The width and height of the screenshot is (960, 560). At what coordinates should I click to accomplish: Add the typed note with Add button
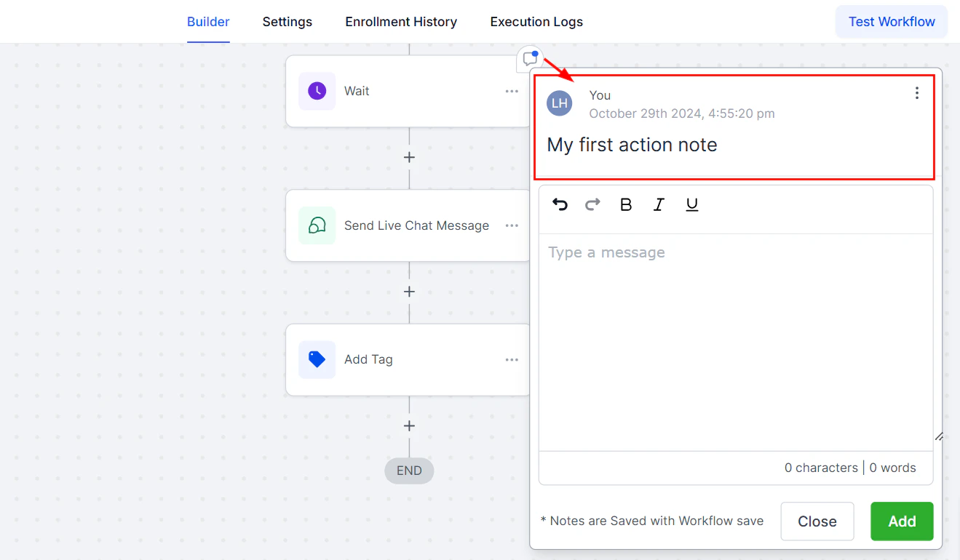(901, 521)
